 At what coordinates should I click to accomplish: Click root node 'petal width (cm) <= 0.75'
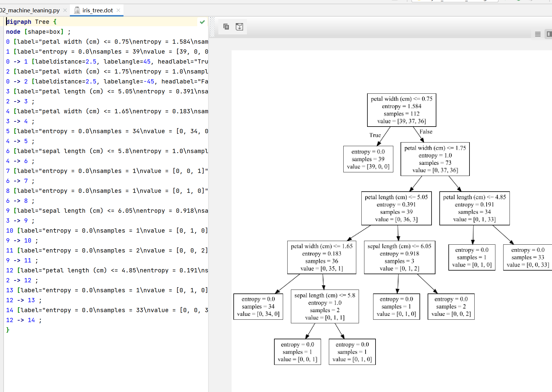click(401, 110)
